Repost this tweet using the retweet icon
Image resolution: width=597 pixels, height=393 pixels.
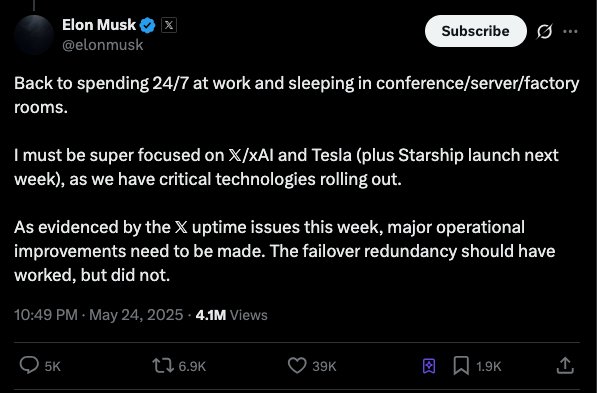(164, 365)
